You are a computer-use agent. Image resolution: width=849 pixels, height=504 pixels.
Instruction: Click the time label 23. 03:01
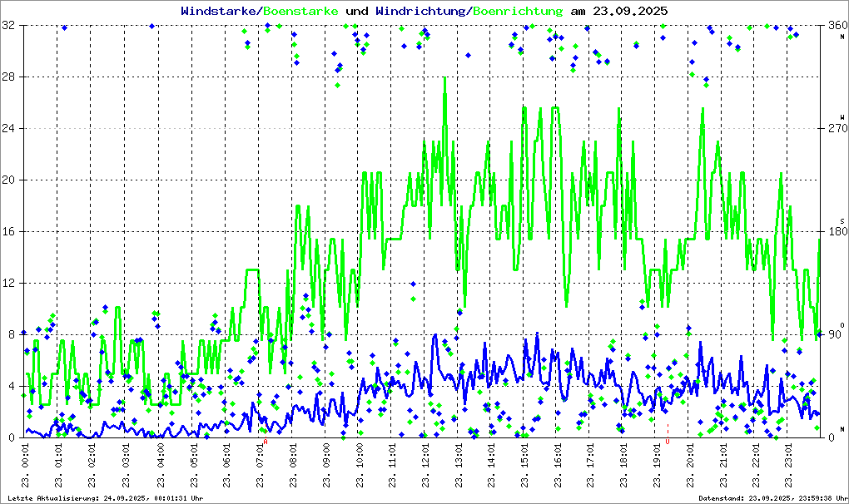coord(125,465)
